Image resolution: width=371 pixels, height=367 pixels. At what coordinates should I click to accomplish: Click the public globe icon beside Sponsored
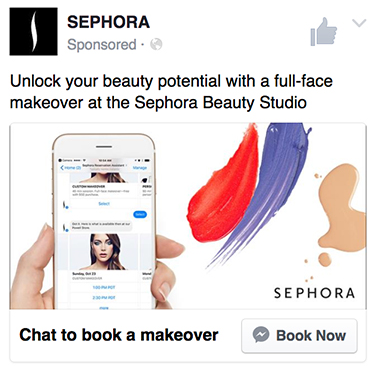[156, 44]
